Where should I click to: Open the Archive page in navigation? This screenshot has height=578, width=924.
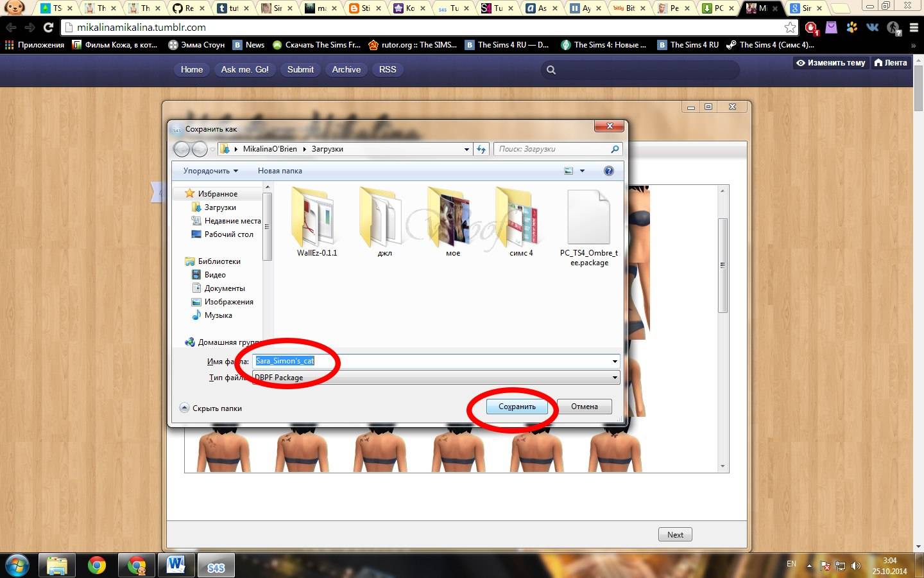click(x=346, y=69)
